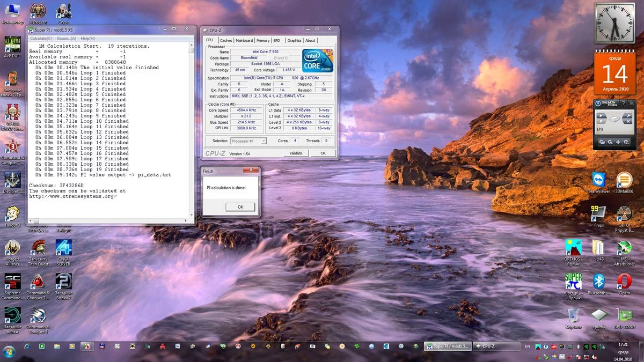Open the Fallout 3 desktop shortcut
Viewport: 644px width, 362px height.
(12, 213)
